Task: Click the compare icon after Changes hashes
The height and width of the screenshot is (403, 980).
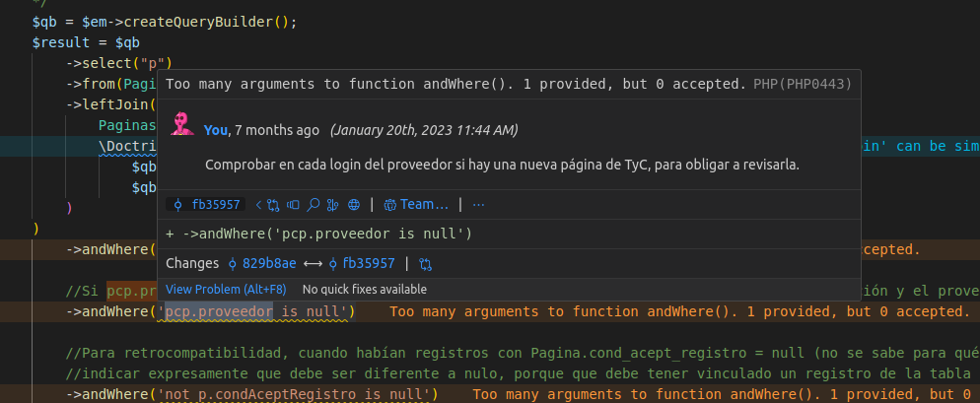Action: point(426,264)
